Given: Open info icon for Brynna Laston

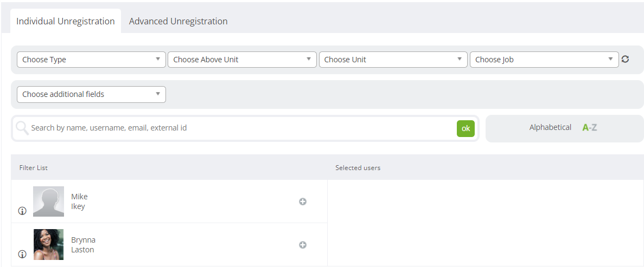Looking at the screenshot, I should [x=22, y=255].
